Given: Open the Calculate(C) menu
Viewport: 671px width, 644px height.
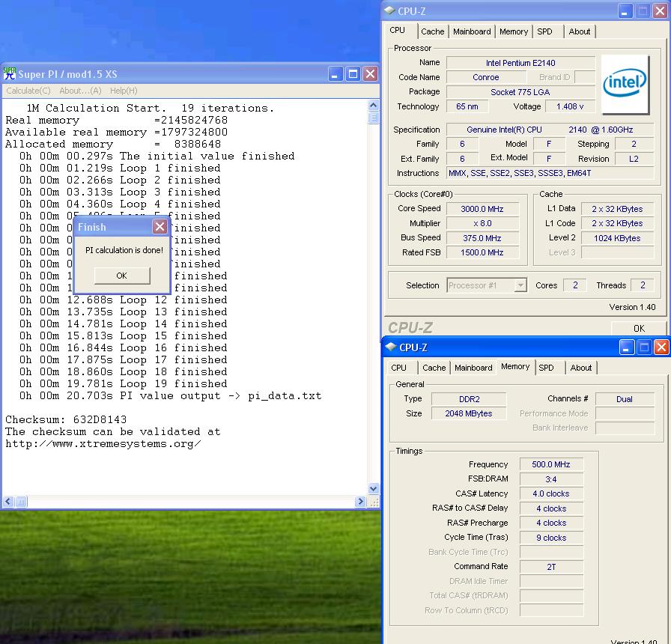Looking at the screenshot, I should (x=28, y=91).
